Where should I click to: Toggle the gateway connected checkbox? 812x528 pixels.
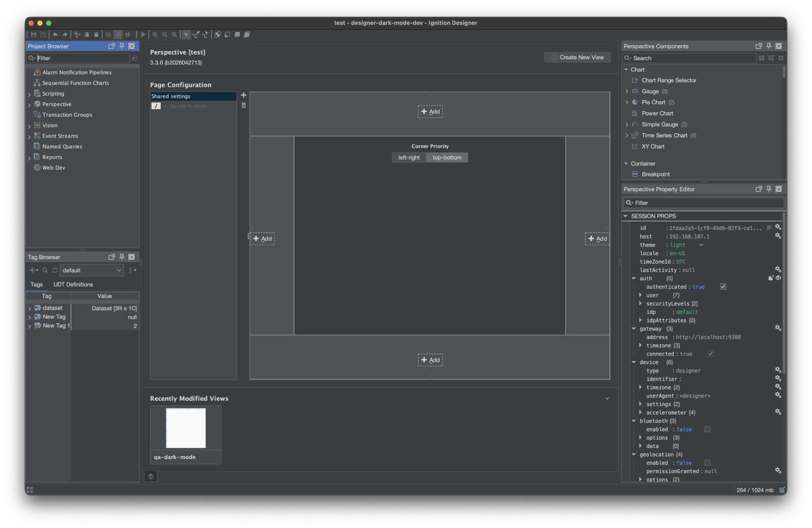coord(710,354)
